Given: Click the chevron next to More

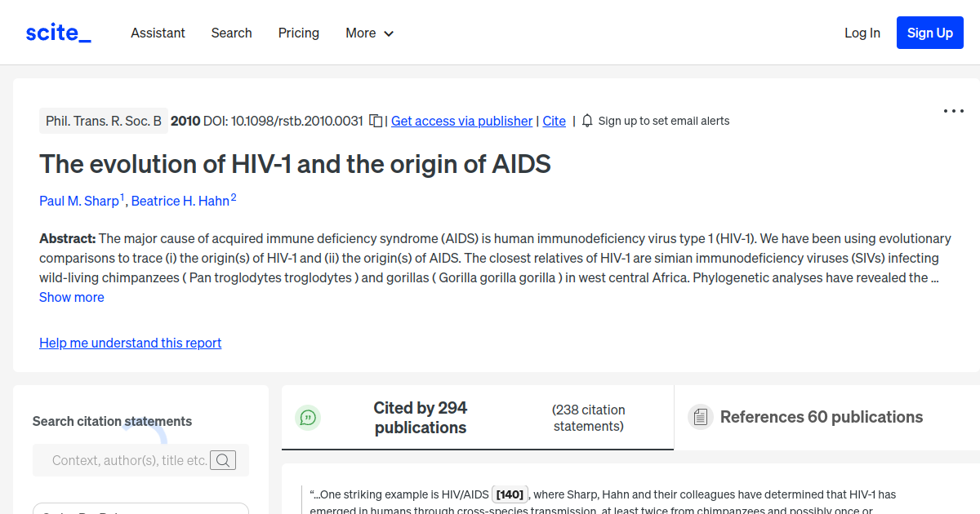Looking at the screenshot, I should pos(390,33).
